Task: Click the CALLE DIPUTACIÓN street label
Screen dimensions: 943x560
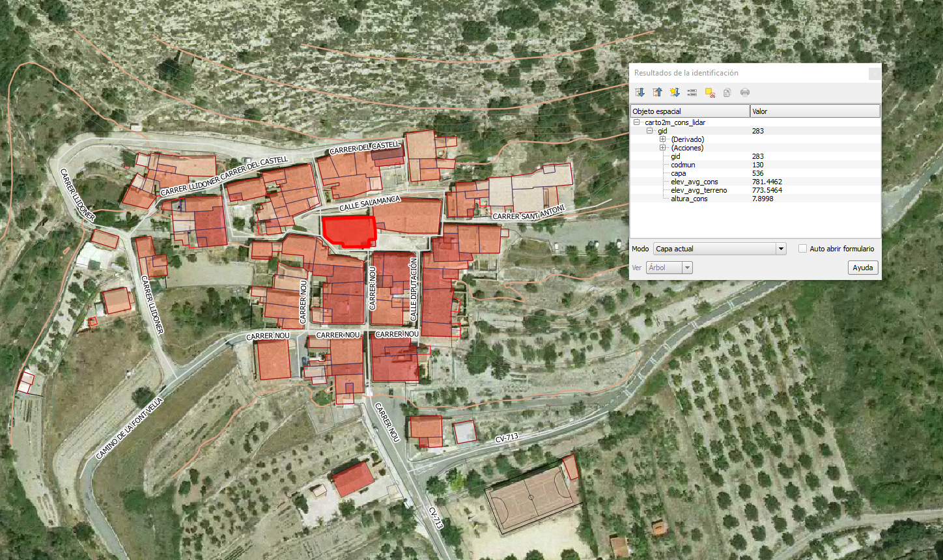Action: click(413, 288)
